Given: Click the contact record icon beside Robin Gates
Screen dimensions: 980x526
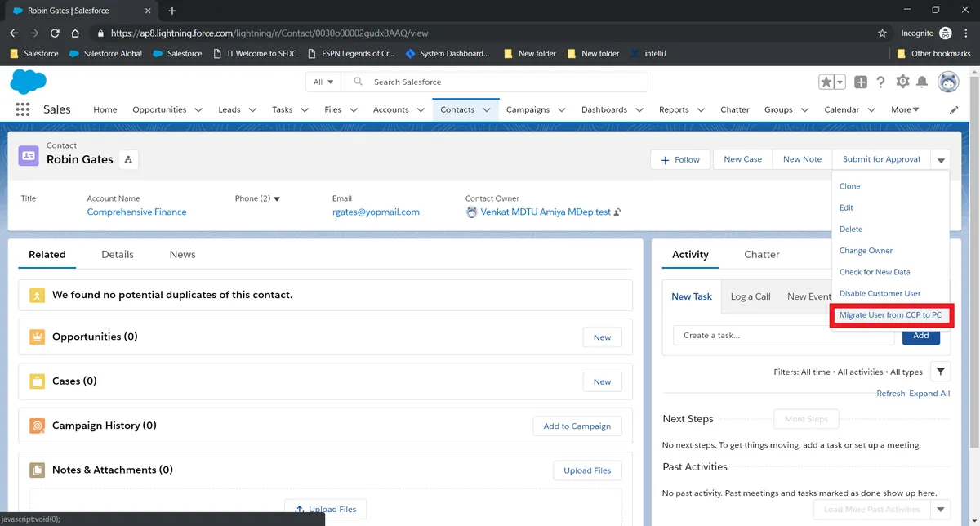Looking at the screenshot, I should tap(29, 155).
